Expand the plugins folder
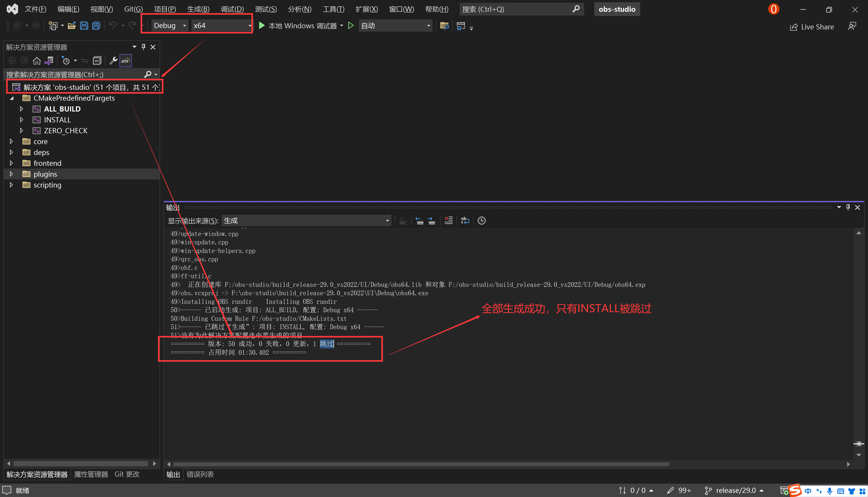 11,174
